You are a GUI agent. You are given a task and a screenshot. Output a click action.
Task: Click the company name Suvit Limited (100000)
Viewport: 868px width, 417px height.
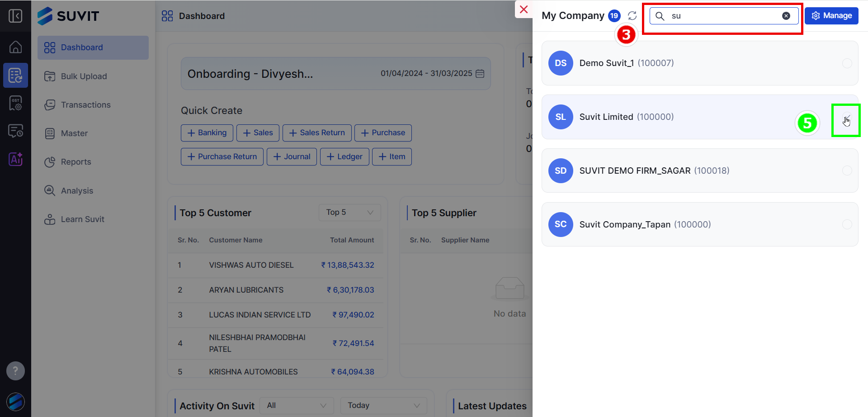coord(627,117)
